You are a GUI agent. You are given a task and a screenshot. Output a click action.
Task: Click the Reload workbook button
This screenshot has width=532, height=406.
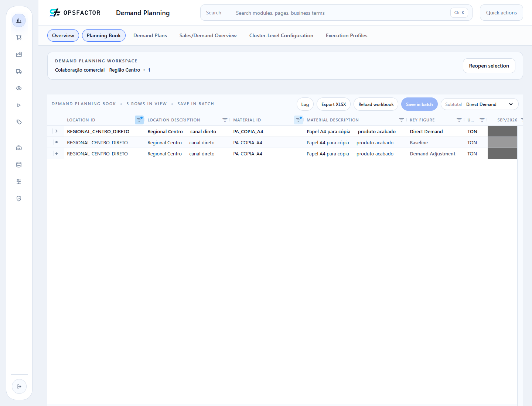click(x=376, y=104)
